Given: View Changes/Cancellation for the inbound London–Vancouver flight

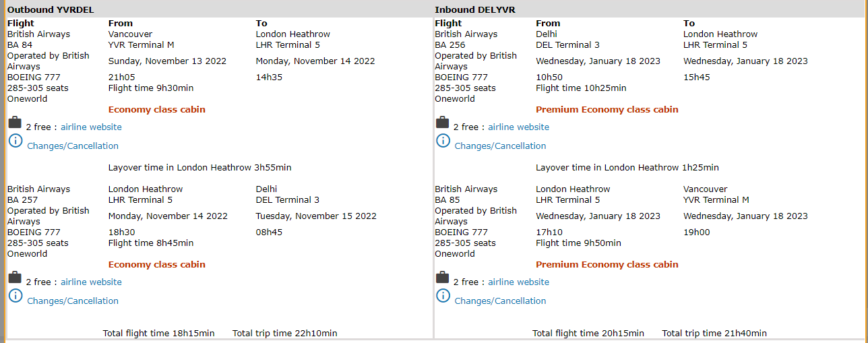Looking at the screenshot, I should click(x=500, y=301).
